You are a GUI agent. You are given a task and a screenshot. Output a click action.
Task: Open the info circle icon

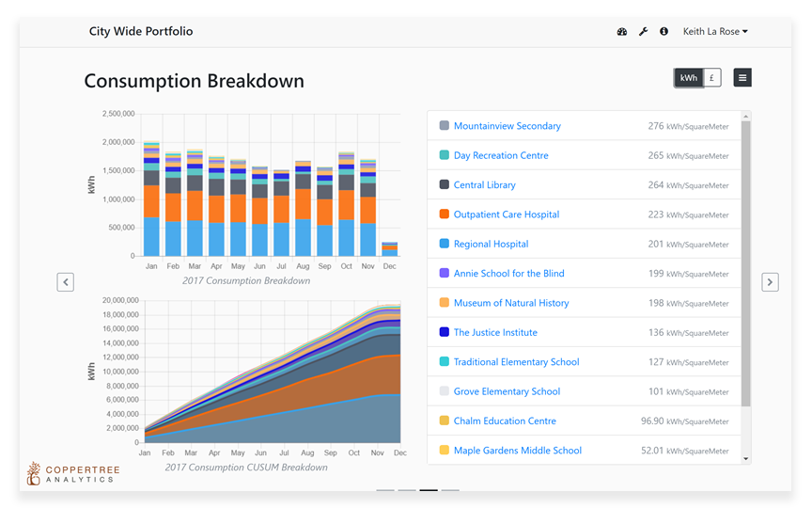click(x=664, y=31)
